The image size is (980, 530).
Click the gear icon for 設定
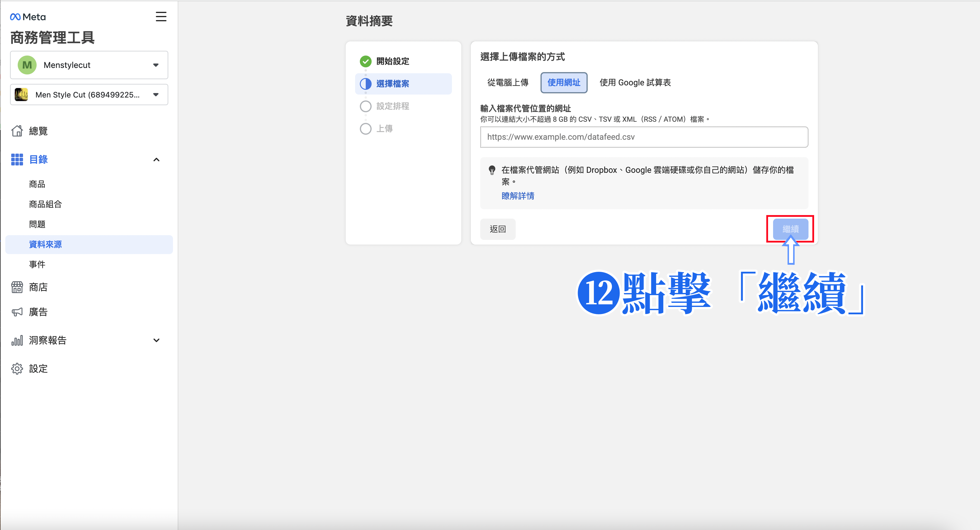[17, 369]
